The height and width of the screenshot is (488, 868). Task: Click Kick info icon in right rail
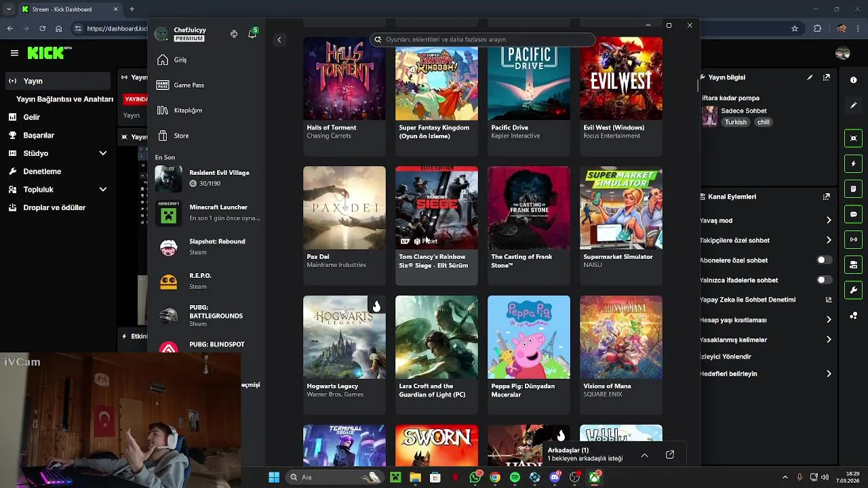point(853,80)
